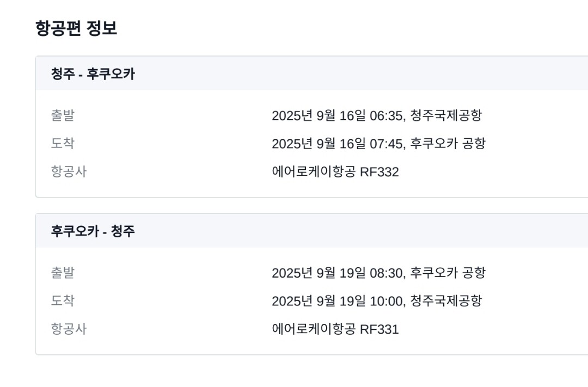Screen dimensions: 588x387
Task: Click flight number RF331 text
Action: (x=379, y=329)
